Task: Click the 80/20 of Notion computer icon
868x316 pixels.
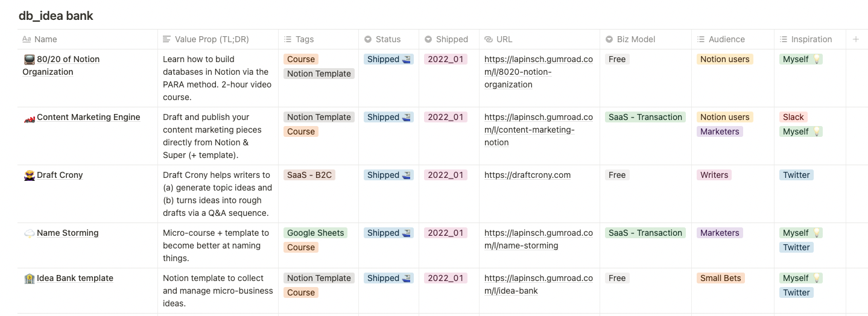Action: (29, 60)
